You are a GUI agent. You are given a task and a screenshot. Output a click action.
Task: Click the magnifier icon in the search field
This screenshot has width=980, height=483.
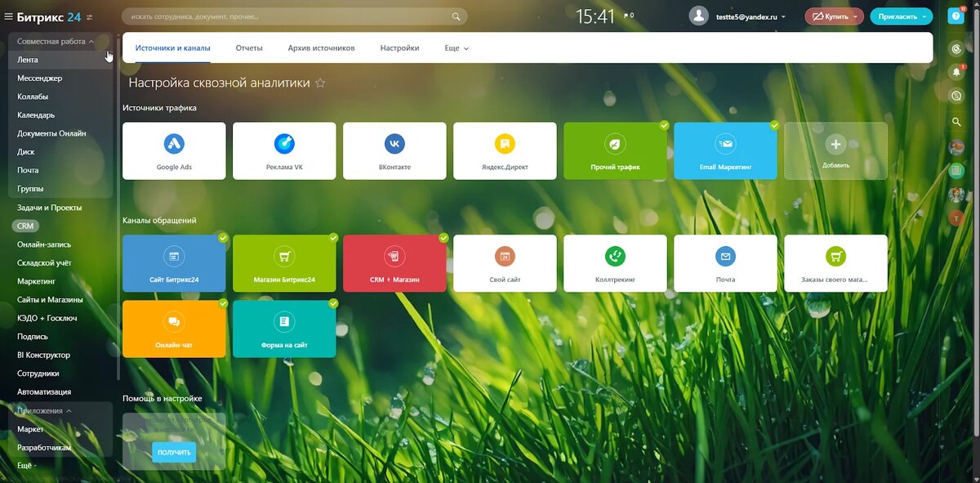456,16
